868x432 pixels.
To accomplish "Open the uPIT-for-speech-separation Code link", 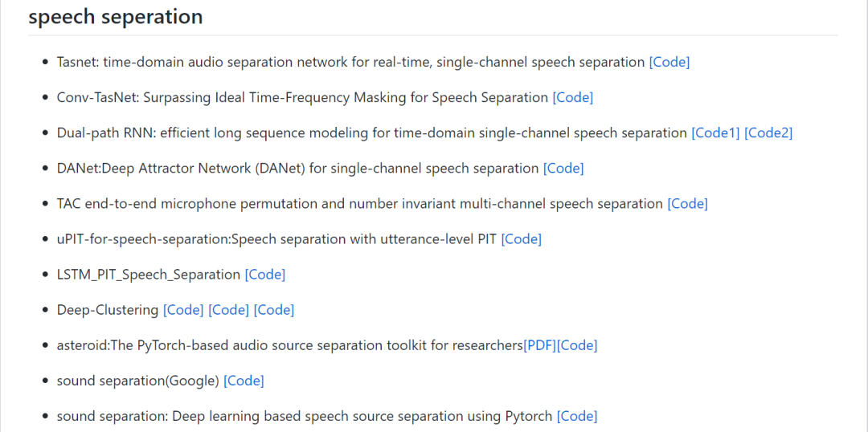I will (x=521, y=238).
